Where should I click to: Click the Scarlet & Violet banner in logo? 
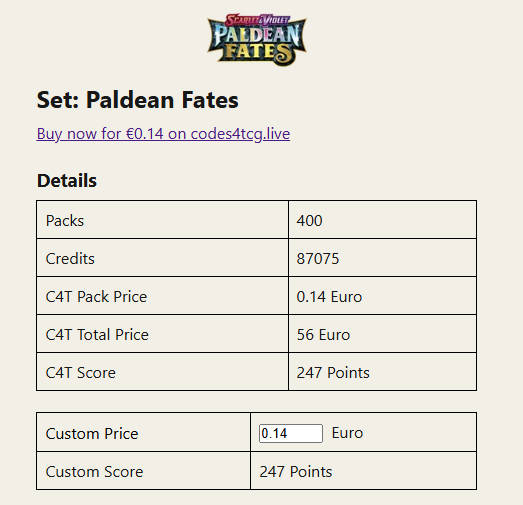pyautogui.click(x=257, y=20)
